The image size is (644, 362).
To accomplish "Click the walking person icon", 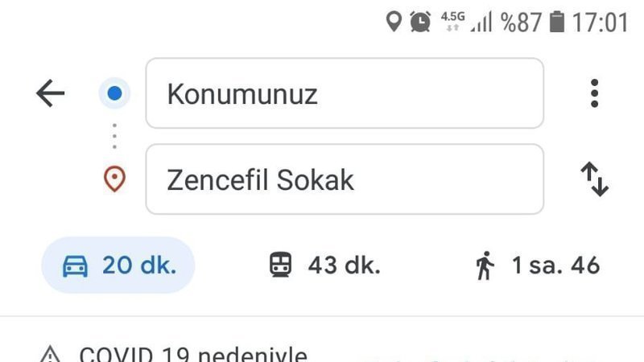I will tap(485, 265).
